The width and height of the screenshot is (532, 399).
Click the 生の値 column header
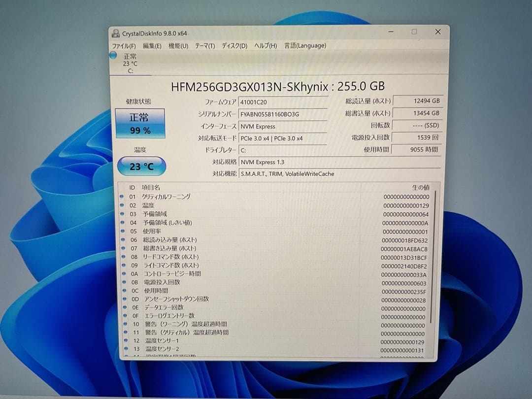coord(421,187)
